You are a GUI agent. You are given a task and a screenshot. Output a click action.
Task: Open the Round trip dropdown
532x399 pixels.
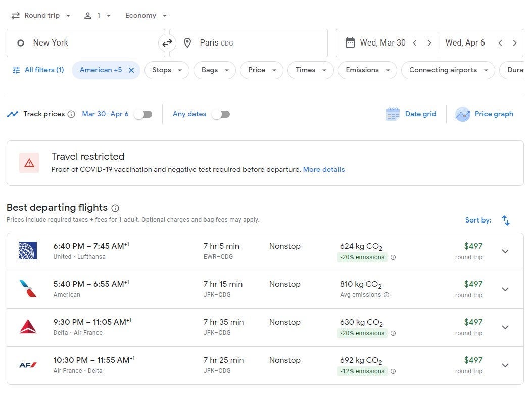(41, 16)
